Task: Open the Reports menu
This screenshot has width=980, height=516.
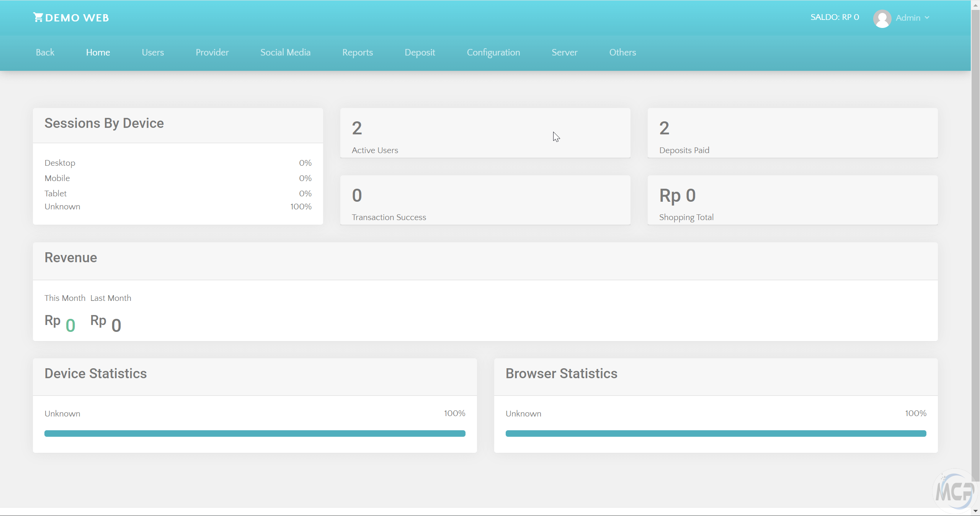Action: (357, 52)
